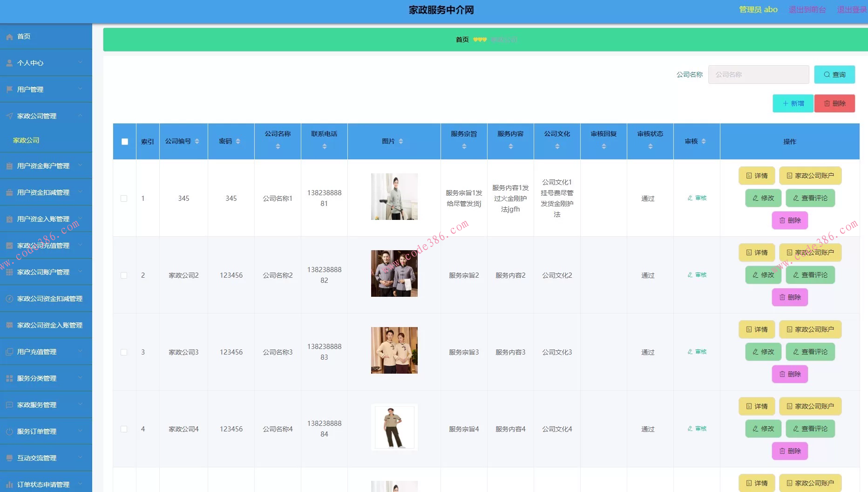The width and height of the screenshot is (868, 492).
Task: Toggle the select-all checkbox in table header
Action: pos(125,142)
